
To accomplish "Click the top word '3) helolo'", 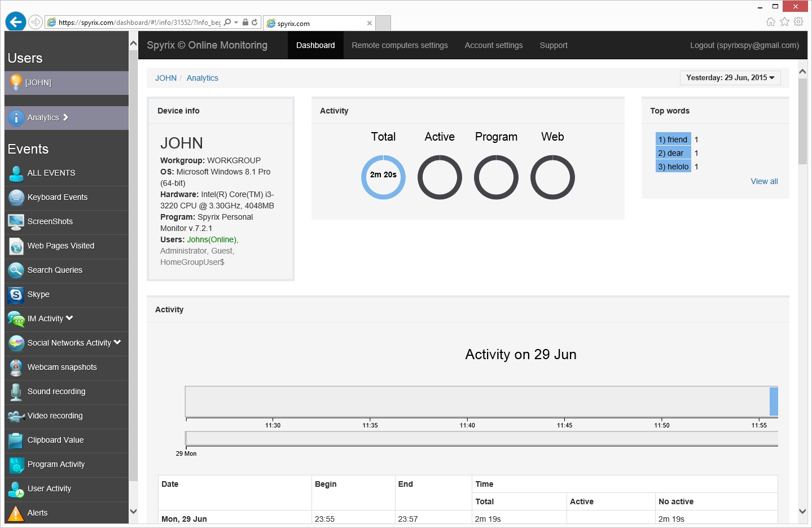I will point(673,167).
